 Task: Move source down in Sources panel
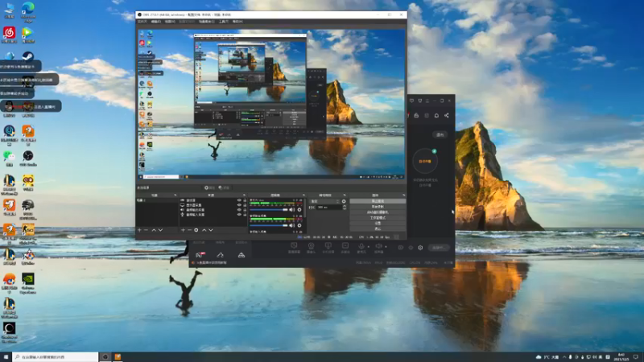pyautogui.click(x=211, y=230)
